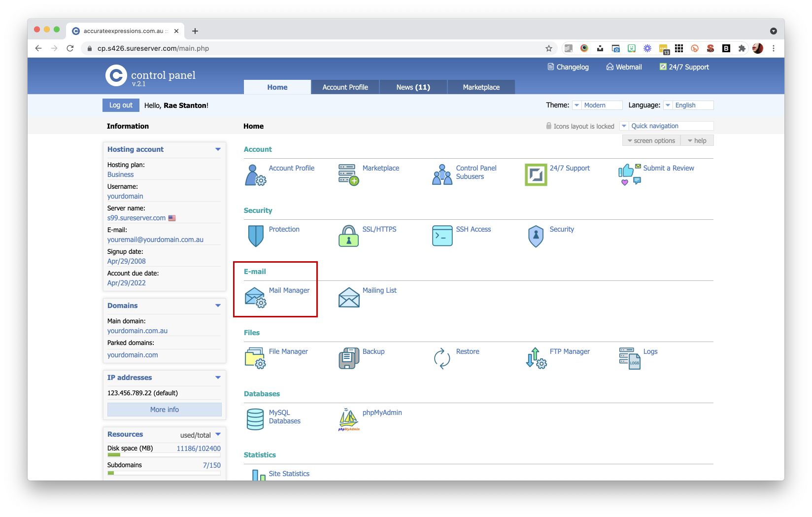Viewport: 812px width, 517px height.
Task: Click the Site Statistics link
Action: 289,474
